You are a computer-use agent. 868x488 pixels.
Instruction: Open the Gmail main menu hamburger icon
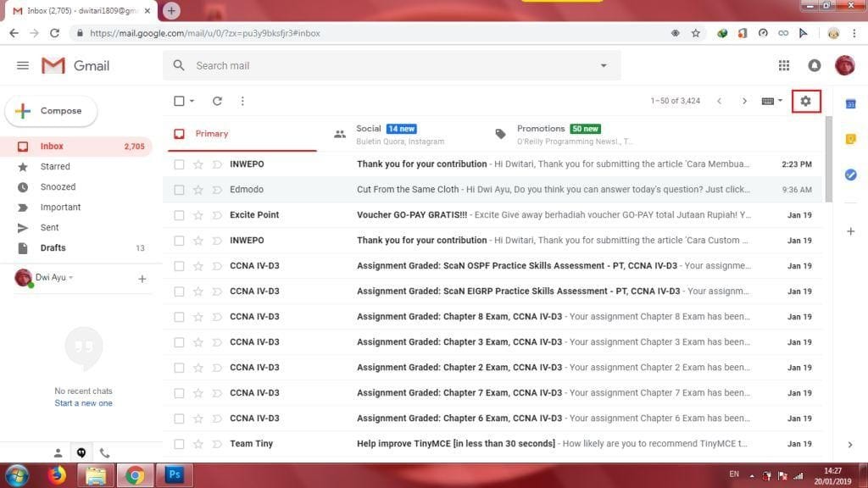pyautogui.click(x=23, y=66)
